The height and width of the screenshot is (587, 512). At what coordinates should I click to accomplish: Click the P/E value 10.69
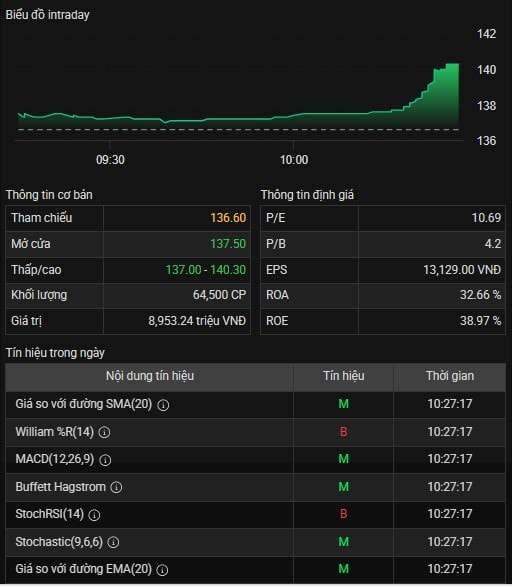486,218
